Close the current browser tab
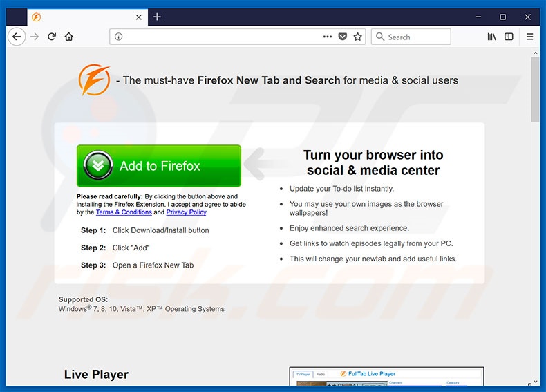546x392 pixels. point(139,17)
